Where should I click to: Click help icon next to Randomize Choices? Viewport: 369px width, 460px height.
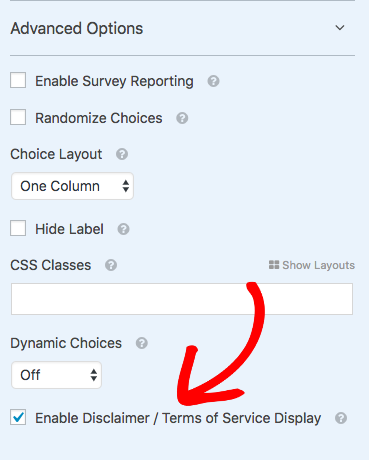click(x=182, y=118)
